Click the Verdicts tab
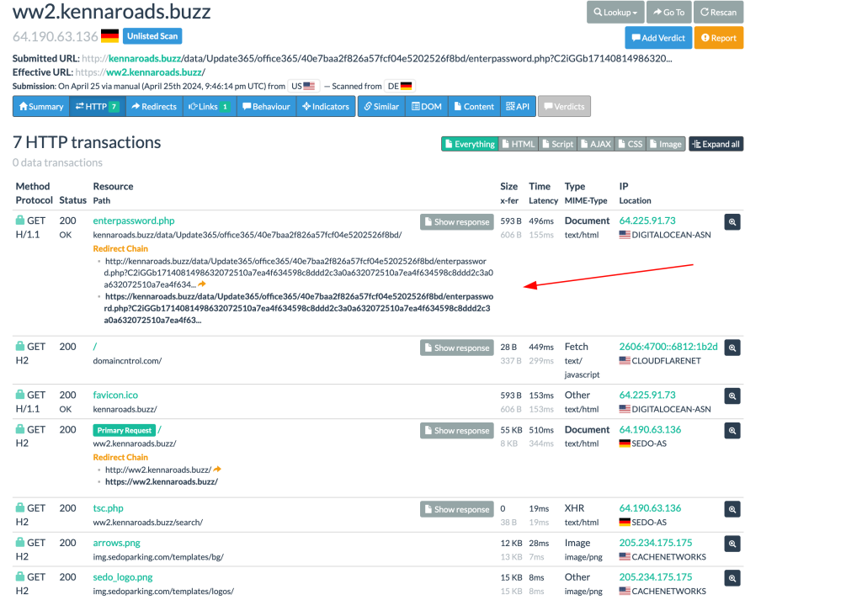 click(564, 107)
